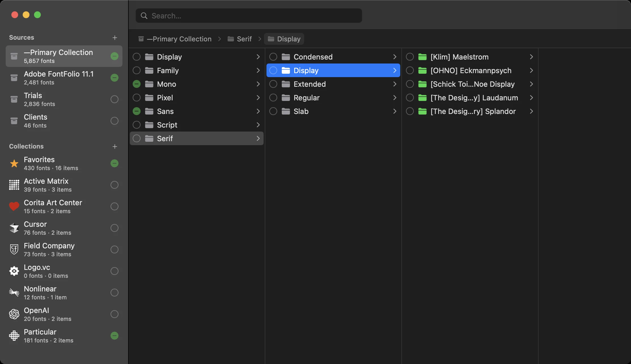Click the green [Klim] Maelstrom folder icon
The width and height of the screenshot is (631, 364).
tap(422, 57)
